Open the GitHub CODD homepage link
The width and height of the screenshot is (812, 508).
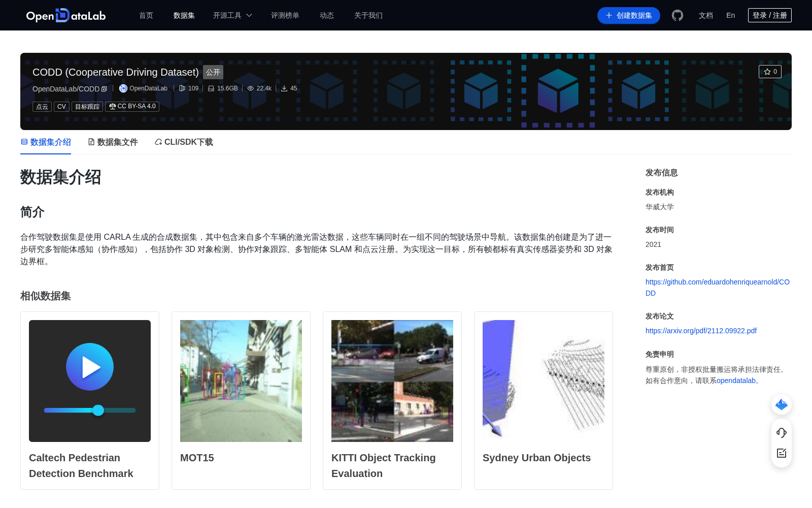click(x=718, y=288)
